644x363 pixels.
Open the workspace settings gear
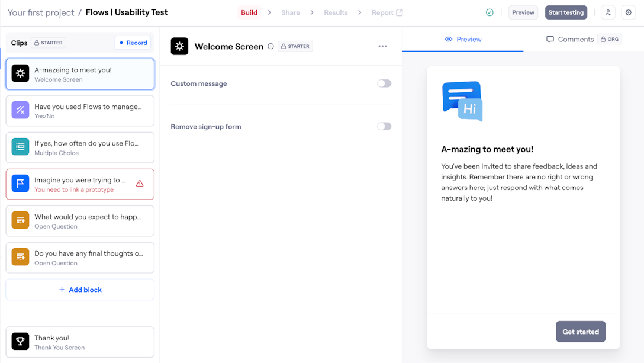click(629, 12)
